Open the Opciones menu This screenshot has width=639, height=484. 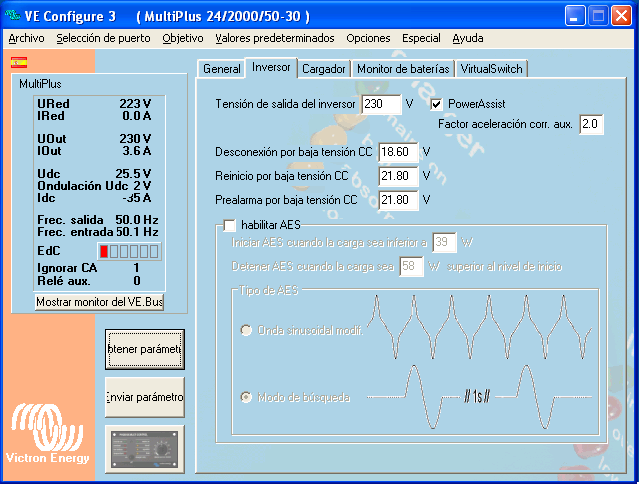368,38
